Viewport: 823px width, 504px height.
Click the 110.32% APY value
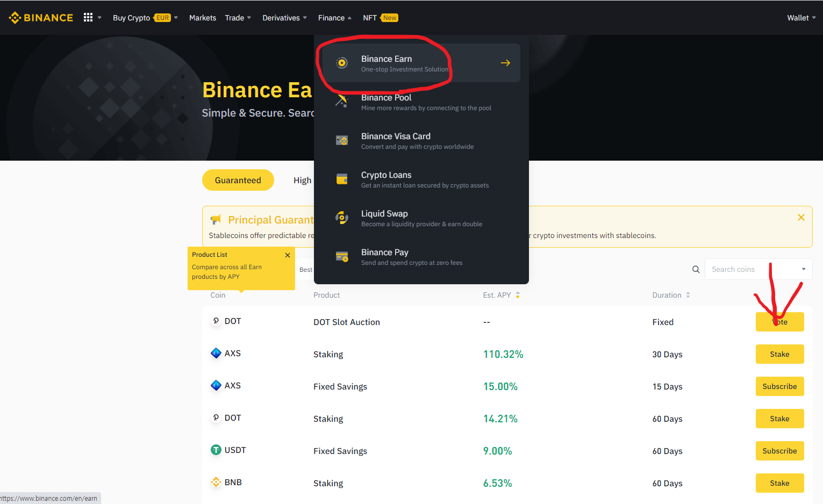point(503,354)
